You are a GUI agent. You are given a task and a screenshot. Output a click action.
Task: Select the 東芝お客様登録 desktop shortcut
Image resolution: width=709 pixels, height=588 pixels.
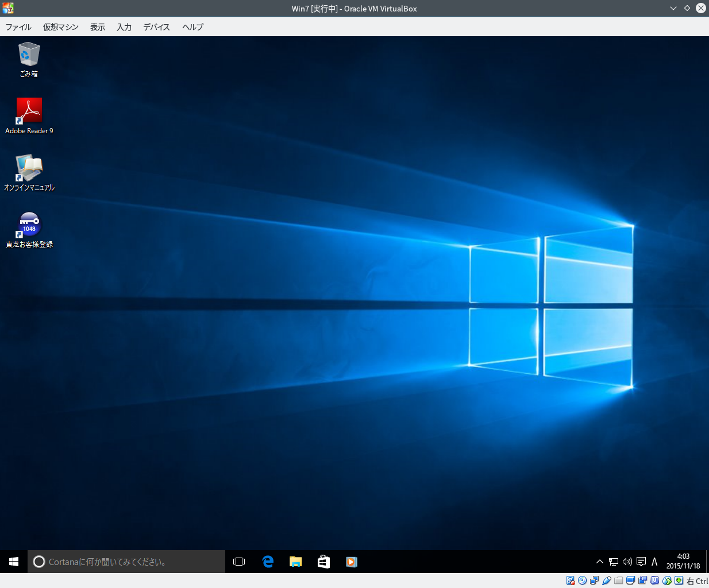pyautogui.click(x=29, y=230)
